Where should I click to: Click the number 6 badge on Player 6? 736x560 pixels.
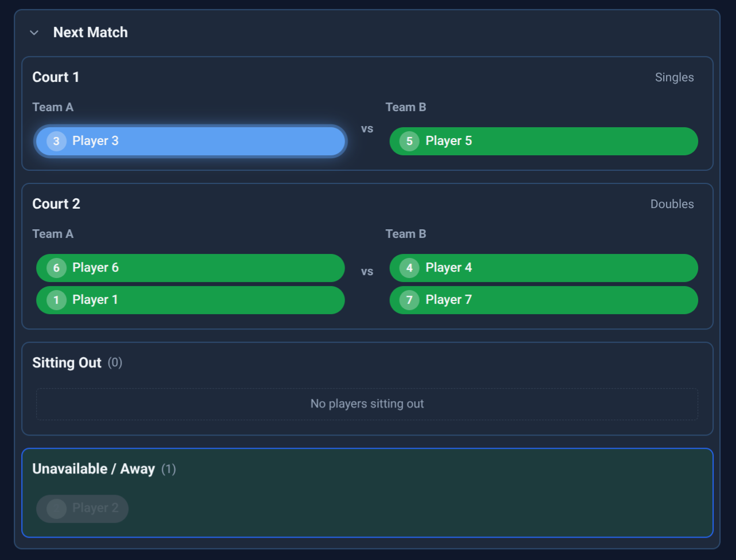click(56, 268)
